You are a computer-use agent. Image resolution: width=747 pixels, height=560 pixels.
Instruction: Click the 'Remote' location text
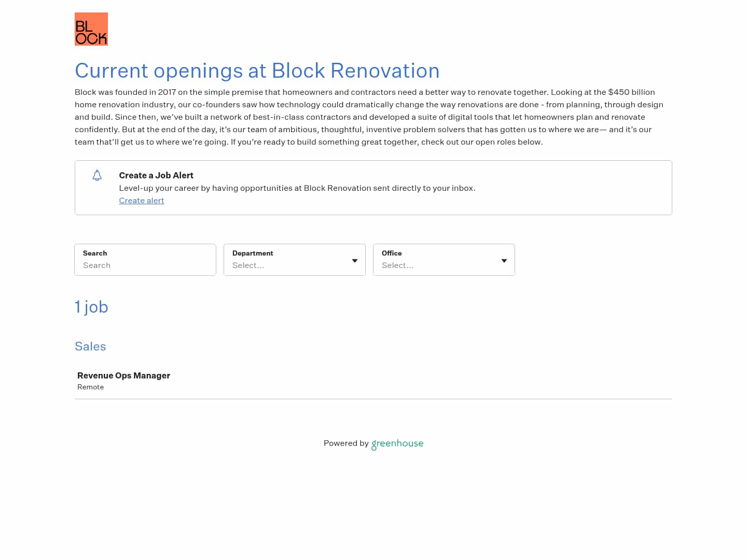point(90,387)
